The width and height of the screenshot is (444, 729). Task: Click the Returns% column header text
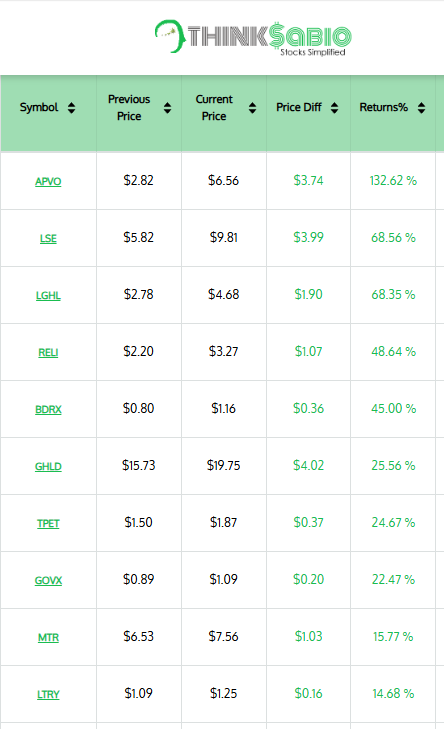(x=384, y=107)
